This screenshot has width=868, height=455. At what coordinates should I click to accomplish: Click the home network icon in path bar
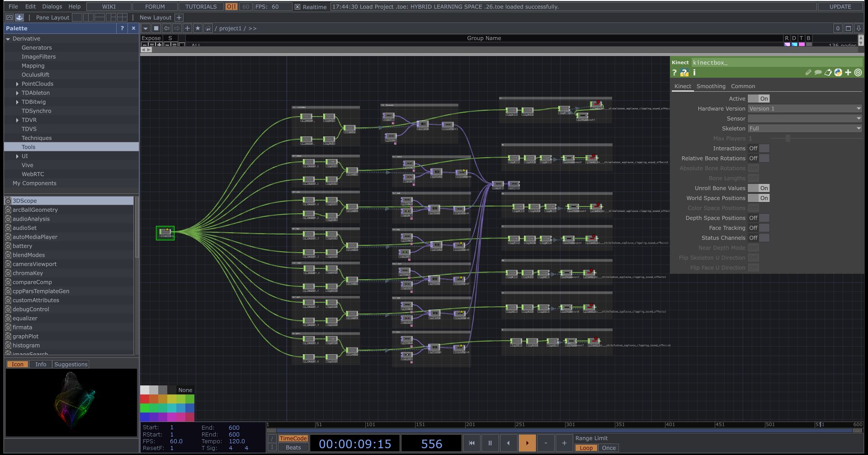208,28
